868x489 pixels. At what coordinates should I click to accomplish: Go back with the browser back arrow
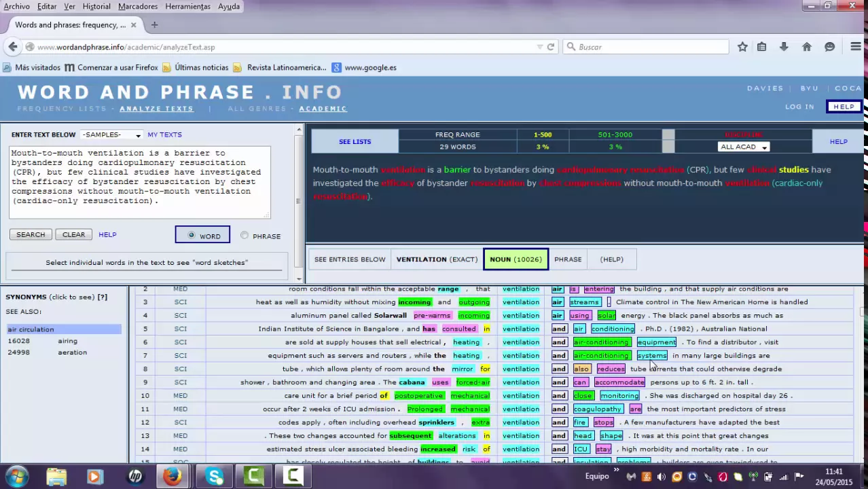pyautogui.click(x=13, y=47)
